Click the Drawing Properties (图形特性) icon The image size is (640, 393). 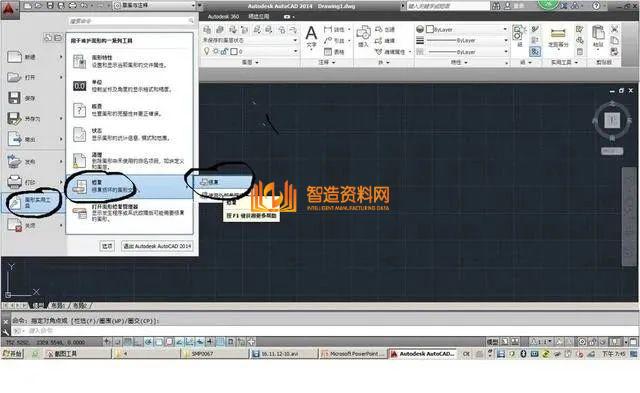(x=79, y=61)
